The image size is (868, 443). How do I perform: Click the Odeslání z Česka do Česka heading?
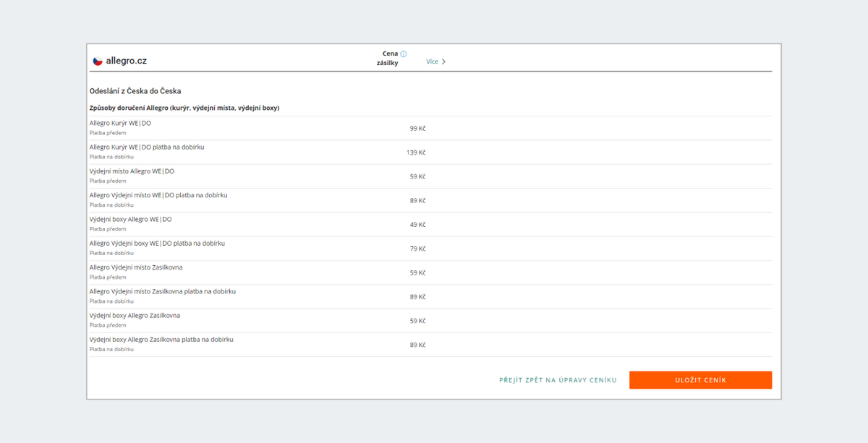pos(135,91)
